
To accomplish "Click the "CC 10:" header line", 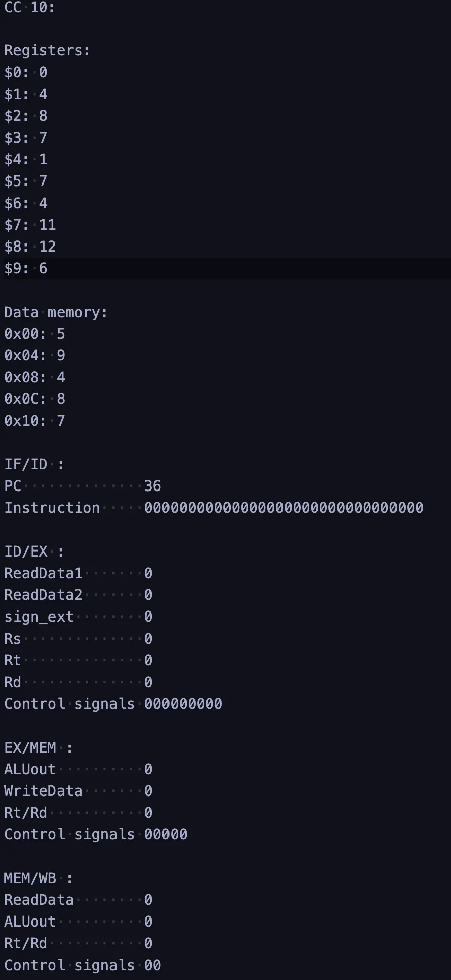I will [x=29, y=8].
